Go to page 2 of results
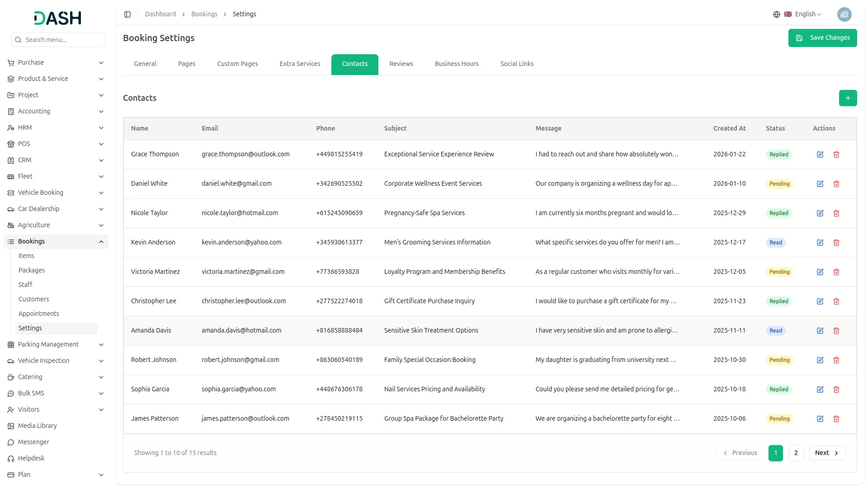 click(x=796, y=453)
